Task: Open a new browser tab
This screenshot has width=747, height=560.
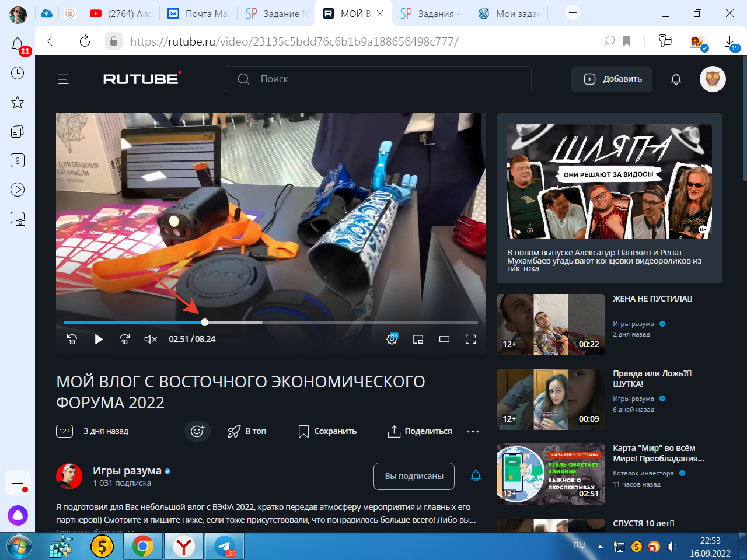Action: [573, 13]
